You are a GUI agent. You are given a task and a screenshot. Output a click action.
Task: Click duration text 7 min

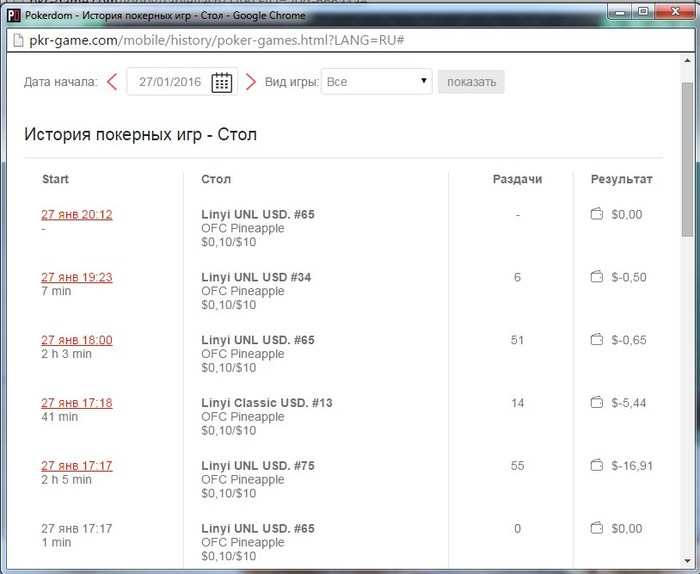click(56, 291)
